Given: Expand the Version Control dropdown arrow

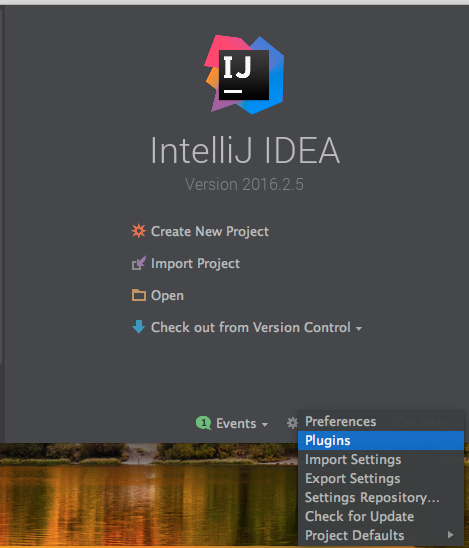Looking at the screenshot, I should (359, 329).
